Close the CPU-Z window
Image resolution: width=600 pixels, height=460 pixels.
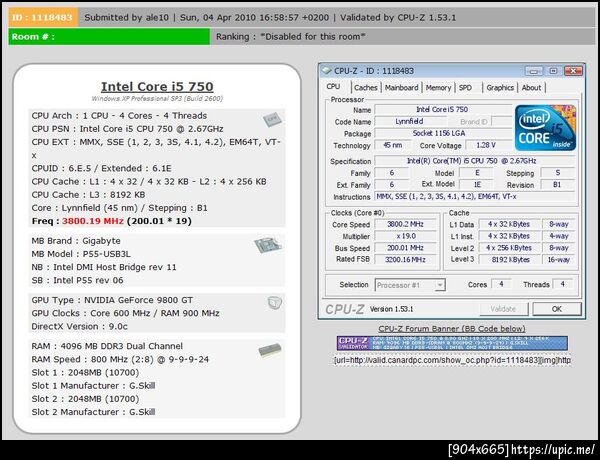point(573,71)
